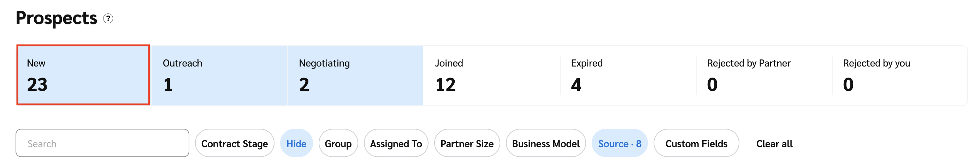This screenshot has height=167, width=980.
Task: Click the Search input field
Action: (x=102, y=143)
